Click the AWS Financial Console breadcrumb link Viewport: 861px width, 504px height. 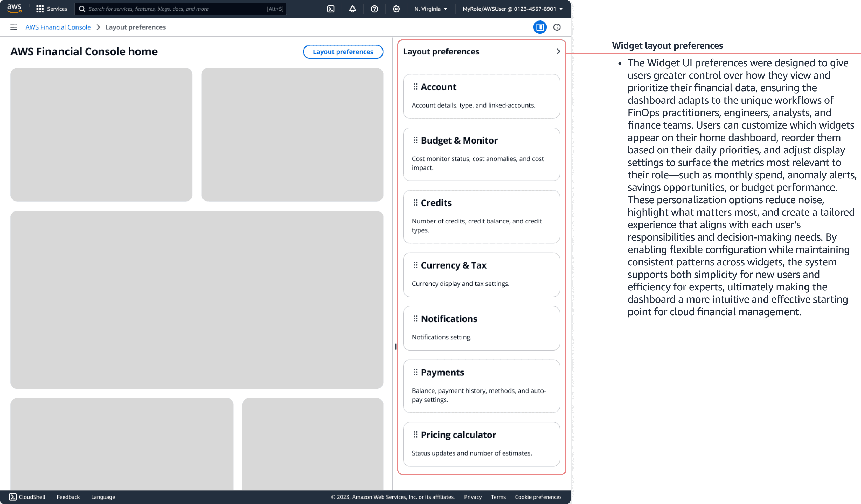coord(58,27)
